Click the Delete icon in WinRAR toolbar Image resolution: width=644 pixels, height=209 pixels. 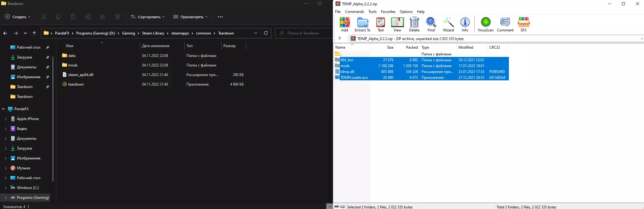414,24
